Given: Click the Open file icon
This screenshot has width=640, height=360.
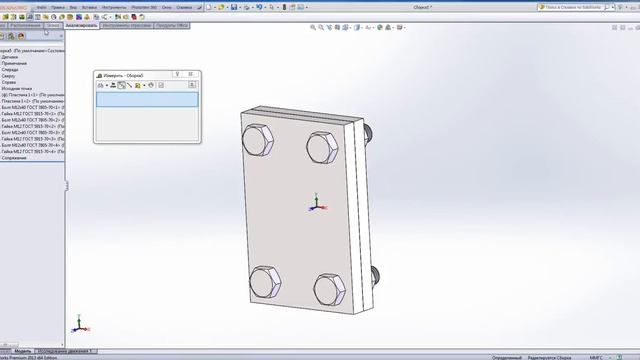Looking at the screenshot, I should pyautogui.click(x=221, y=7).
